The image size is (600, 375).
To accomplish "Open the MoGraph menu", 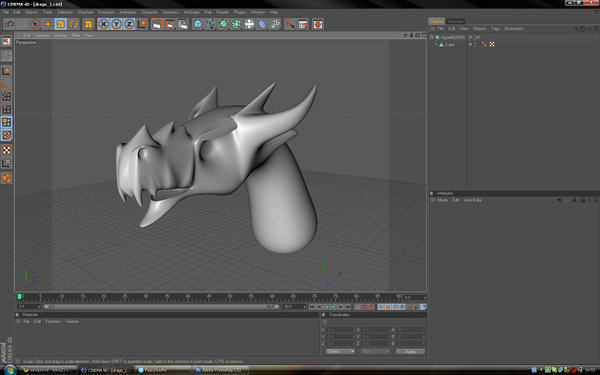I will pyautogui.click(x=191, y=12).
